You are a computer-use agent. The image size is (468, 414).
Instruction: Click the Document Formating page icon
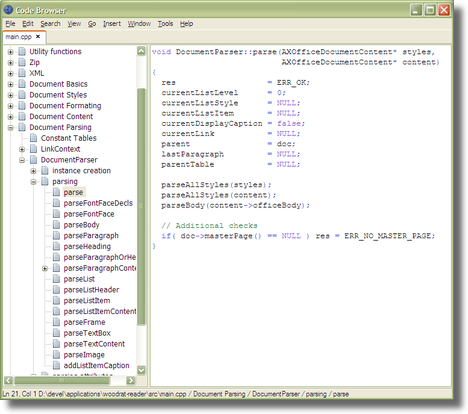click(x=22, y=106)
